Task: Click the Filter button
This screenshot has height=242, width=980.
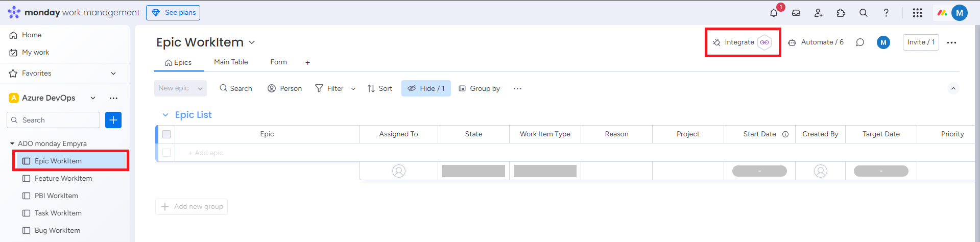Action: pos(329,88)
